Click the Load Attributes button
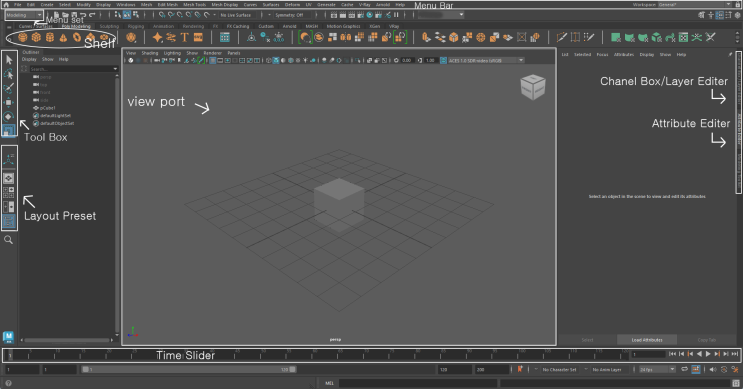Screen dimensions: 743x389 point(647,340)
